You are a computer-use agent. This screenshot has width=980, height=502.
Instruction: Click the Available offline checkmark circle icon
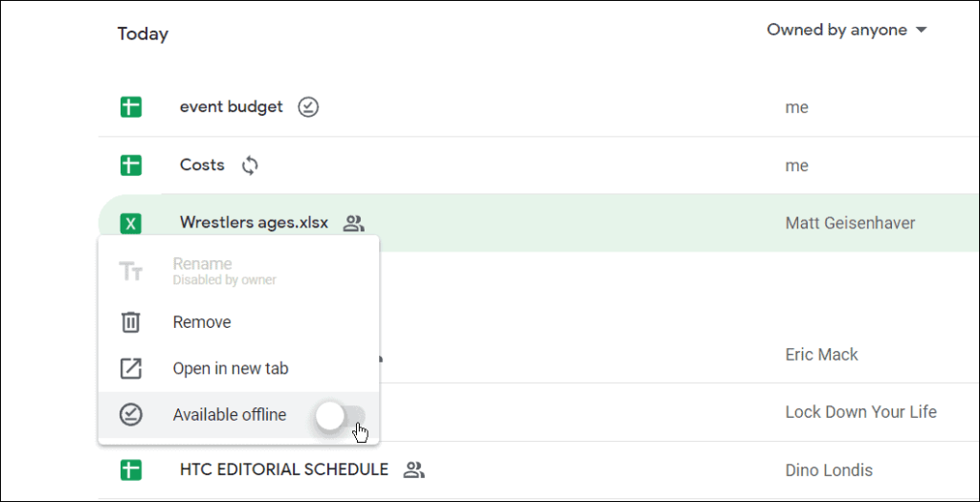pos(130,415)
